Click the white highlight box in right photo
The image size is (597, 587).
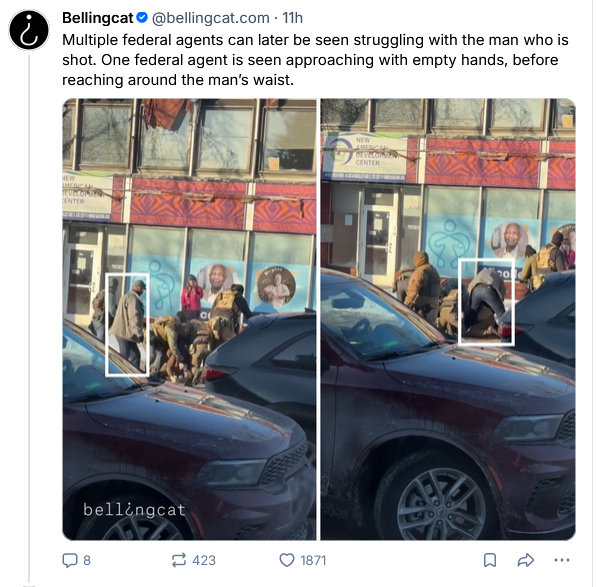pos(486,303)
